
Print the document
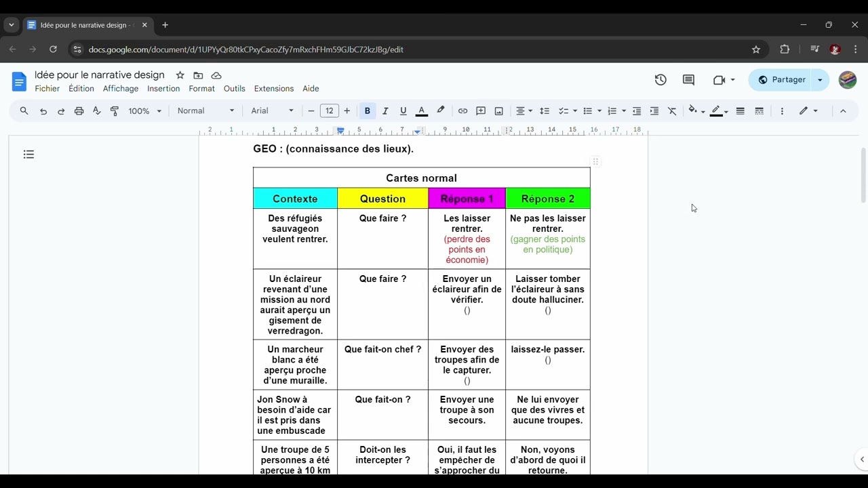pyautogui.click(x=79, y=111)
